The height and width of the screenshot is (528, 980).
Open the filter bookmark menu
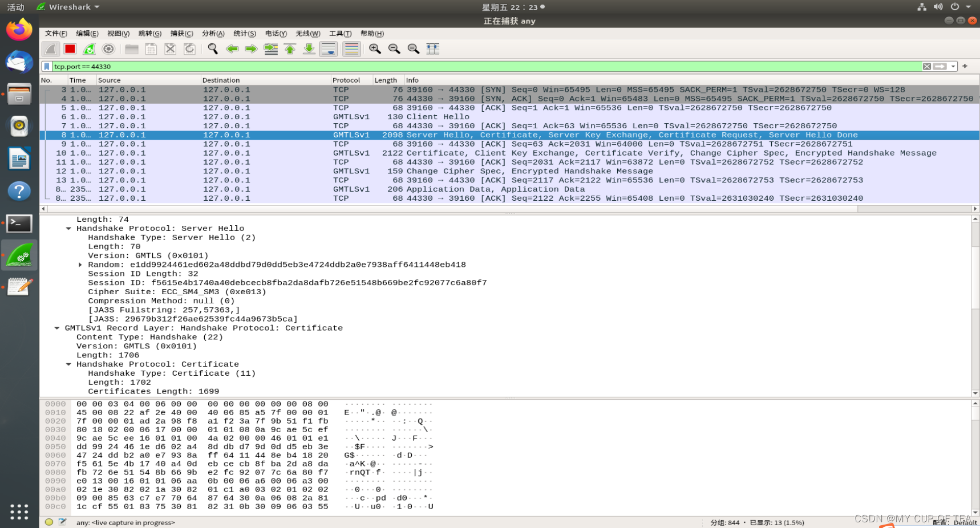47,67
